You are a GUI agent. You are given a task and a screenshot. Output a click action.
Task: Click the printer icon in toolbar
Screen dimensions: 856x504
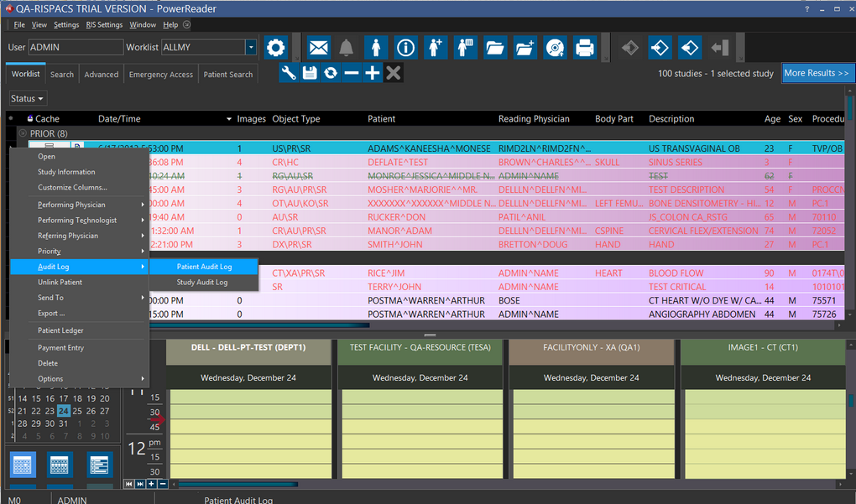584,48
